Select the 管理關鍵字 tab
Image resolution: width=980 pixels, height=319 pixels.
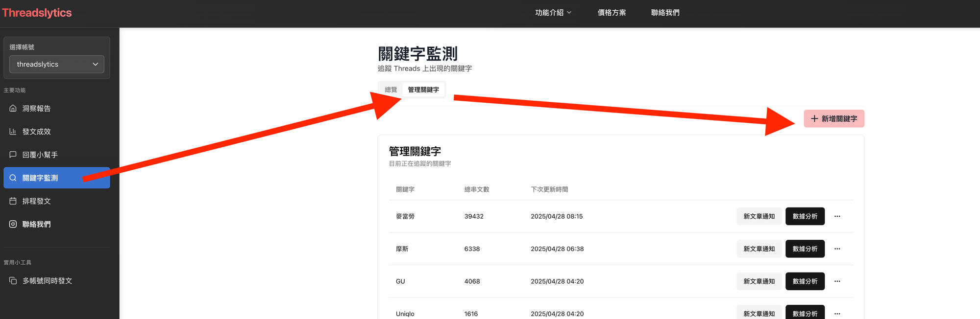(423, 90)
